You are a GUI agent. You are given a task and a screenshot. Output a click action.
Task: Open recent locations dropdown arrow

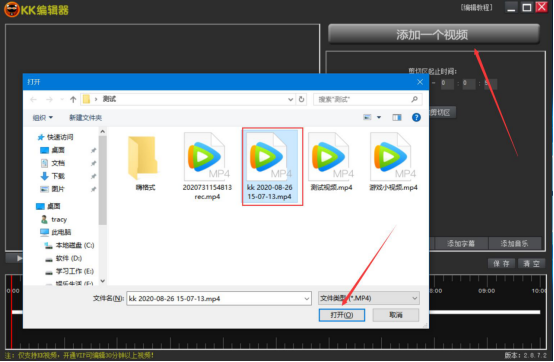tap(62, 100)
